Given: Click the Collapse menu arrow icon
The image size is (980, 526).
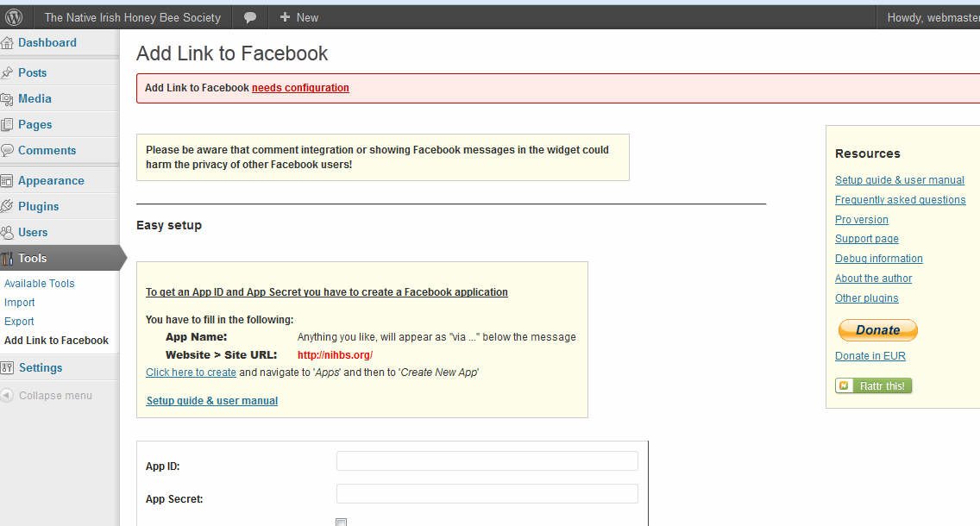Looking at the screenshot, I should click(7, 396).
